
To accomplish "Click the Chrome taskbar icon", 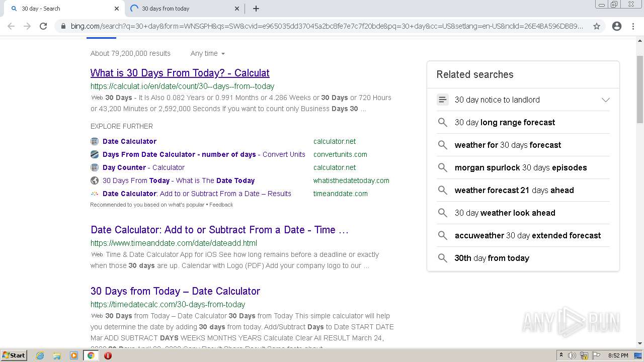I will coord(91,355).
